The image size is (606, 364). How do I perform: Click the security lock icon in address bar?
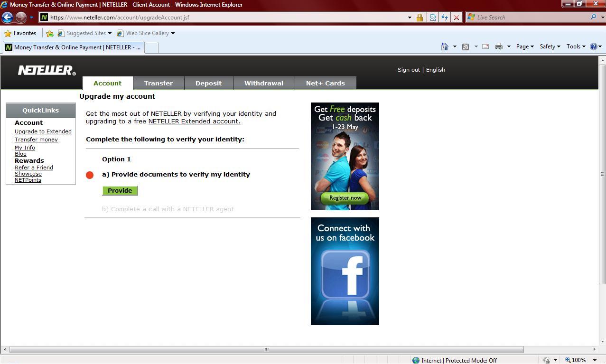coord(420,18)
